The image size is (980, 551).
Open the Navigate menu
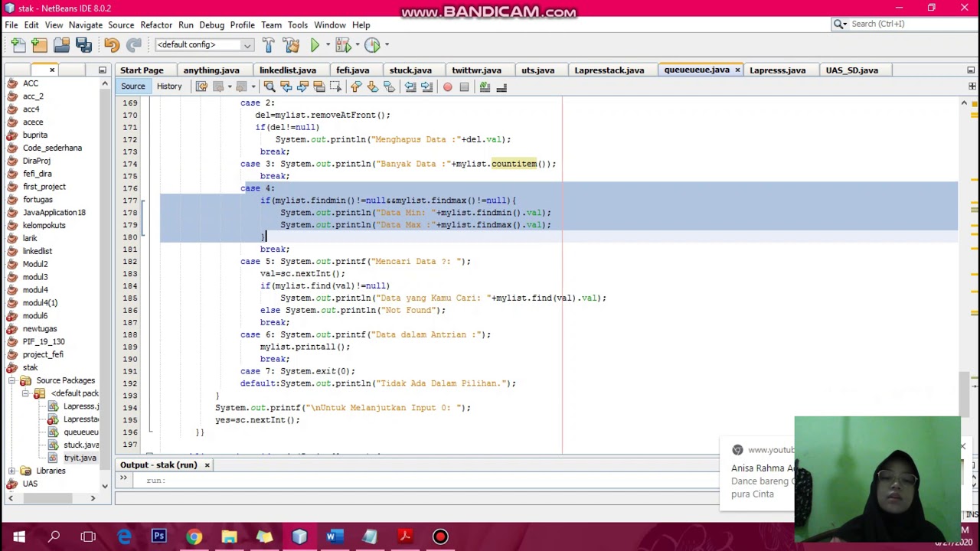86,24
